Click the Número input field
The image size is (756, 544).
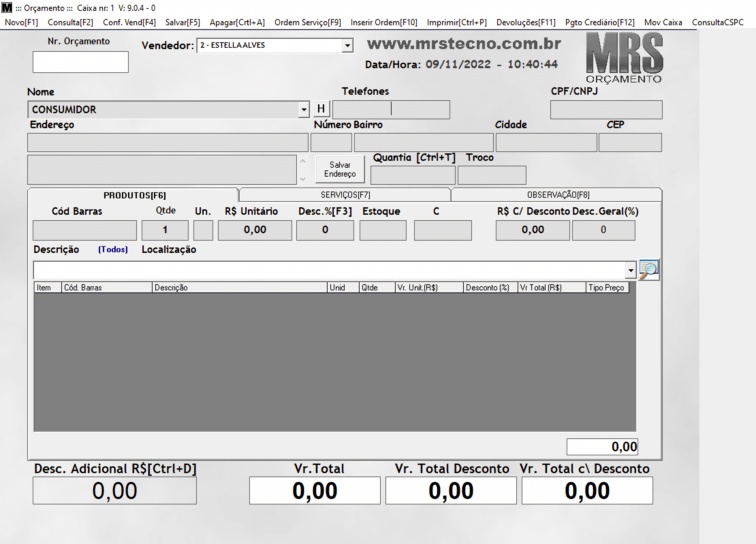pyautogui.click(x=331, y=143)
